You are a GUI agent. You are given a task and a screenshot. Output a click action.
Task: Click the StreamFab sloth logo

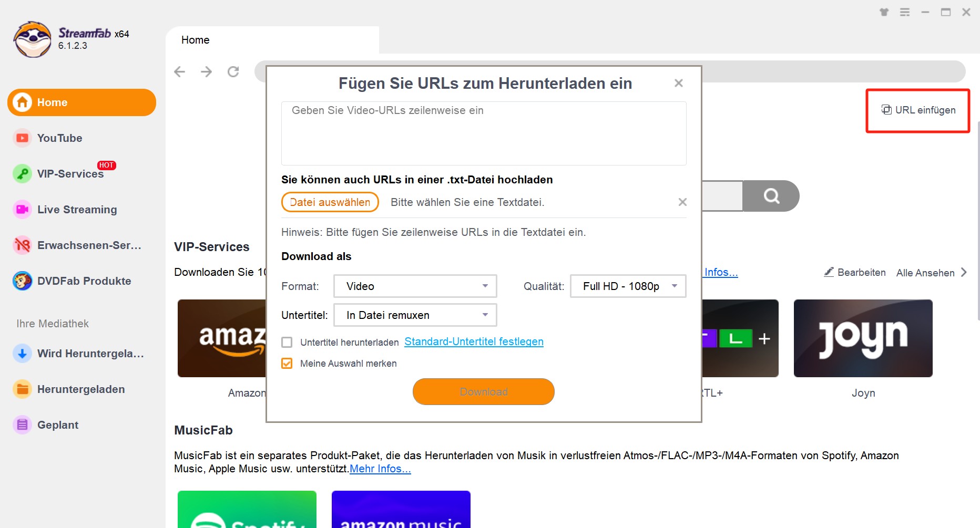point(33,39)
